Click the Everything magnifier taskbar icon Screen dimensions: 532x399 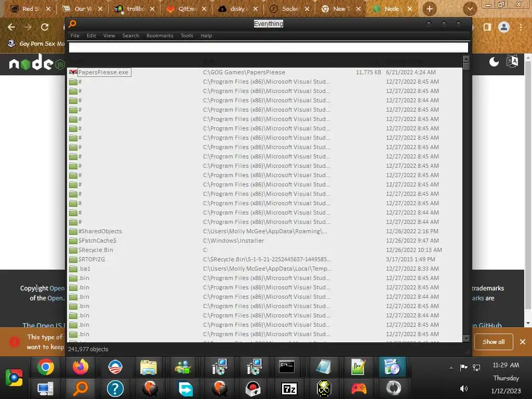tap(81, 389)
